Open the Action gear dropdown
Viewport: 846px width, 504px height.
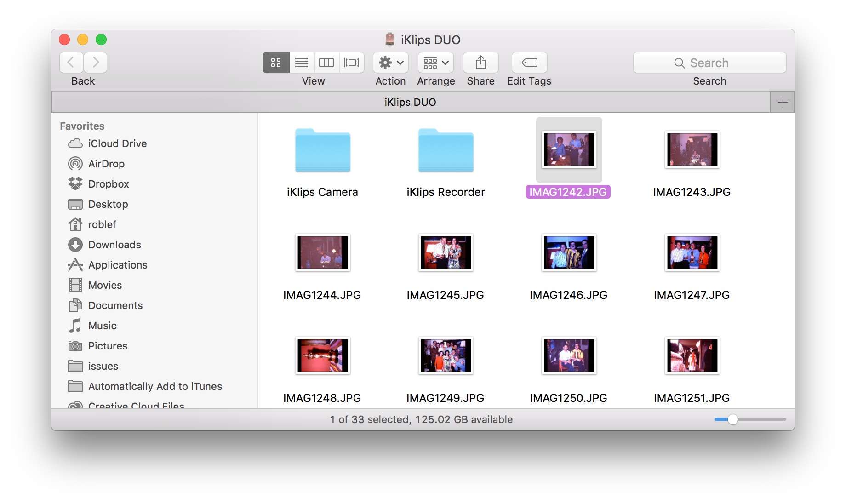[x=390, y=63]
